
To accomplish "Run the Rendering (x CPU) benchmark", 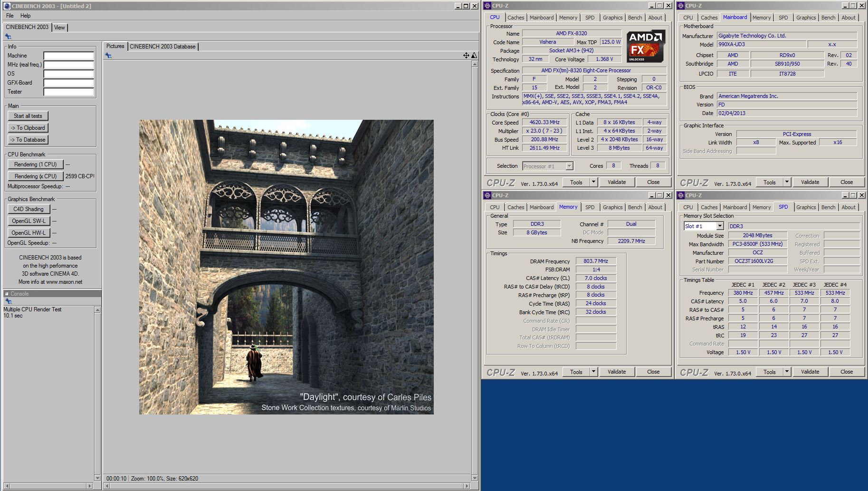I will tap(35, 176).
